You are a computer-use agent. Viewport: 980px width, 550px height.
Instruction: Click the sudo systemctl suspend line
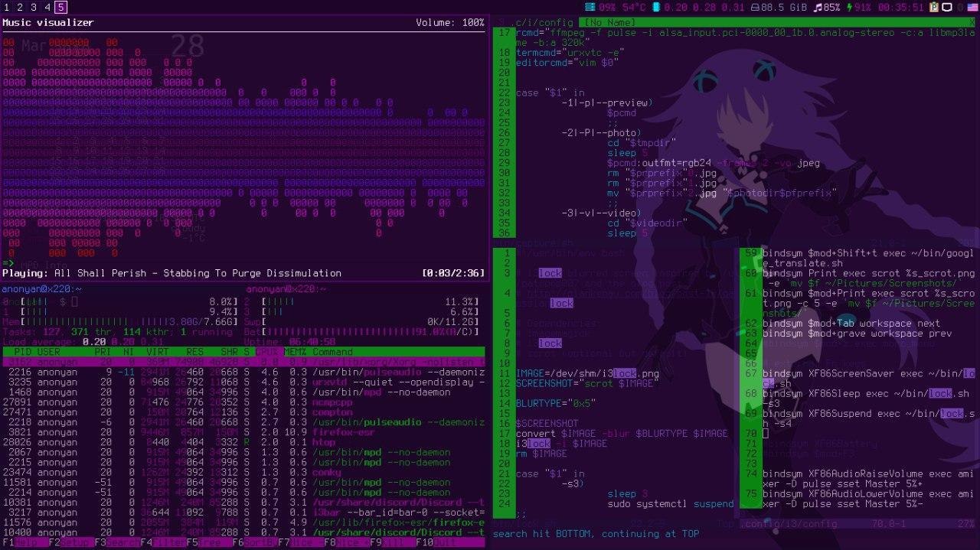[x=671, y=505]
